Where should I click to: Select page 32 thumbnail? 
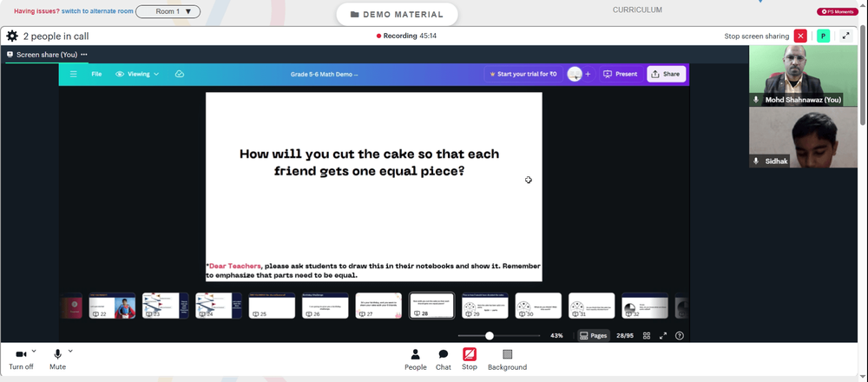coord(645,306)
